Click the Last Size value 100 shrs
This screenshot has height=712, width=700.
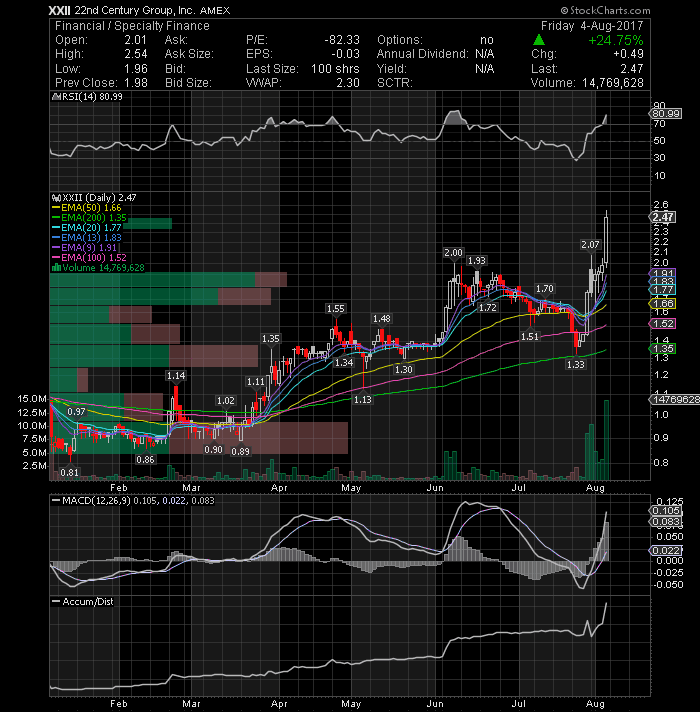pos(335,69)
